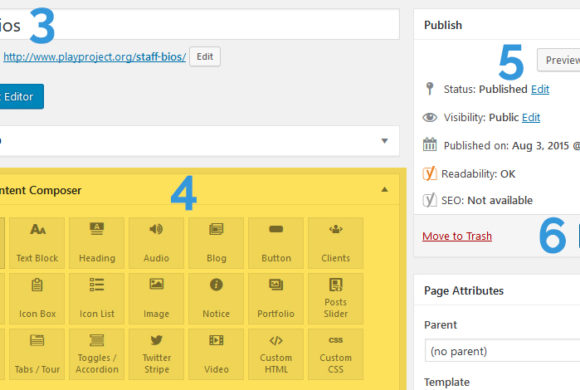
Task: Insert an Image element
Action: [156, 299]
